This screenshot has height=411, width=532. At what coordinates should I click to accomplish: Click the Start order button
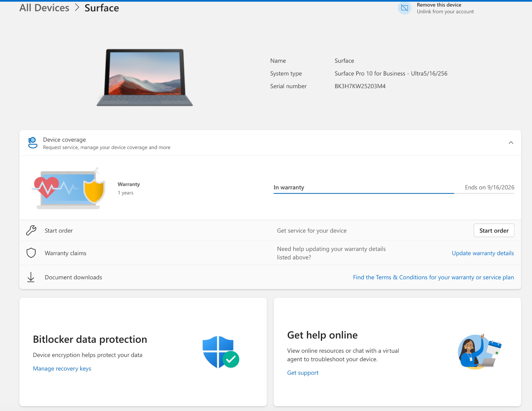click(x=494, y=231)
